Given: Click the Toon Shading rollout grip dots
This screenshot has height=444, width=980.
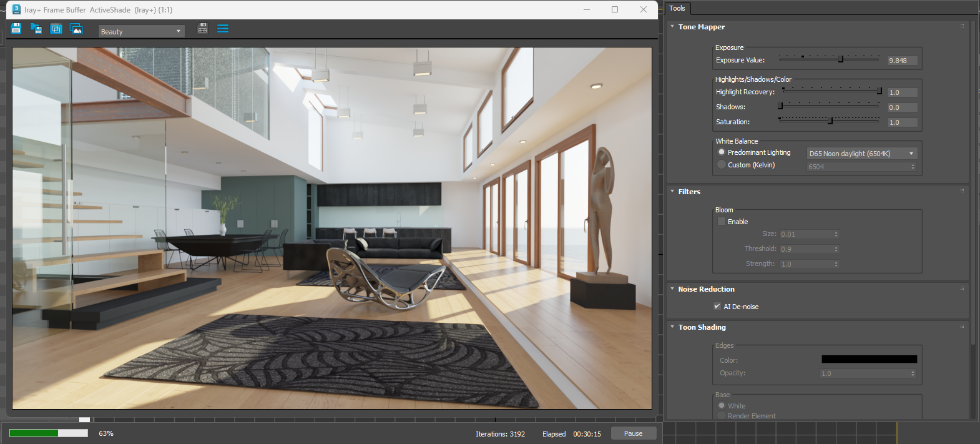Looking at the screenshot, I should (962, 327).
